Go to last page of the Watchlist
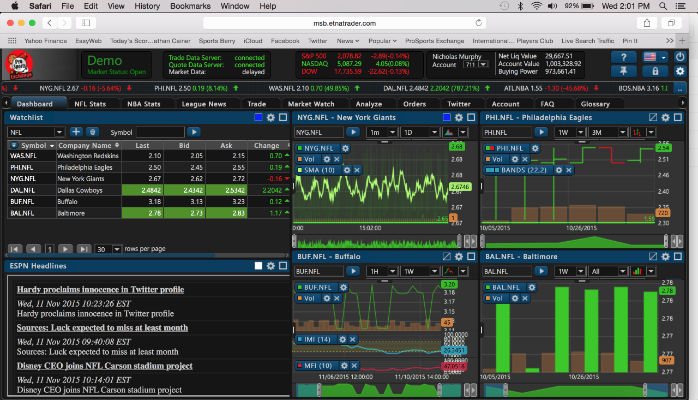 tap(83, 249)
